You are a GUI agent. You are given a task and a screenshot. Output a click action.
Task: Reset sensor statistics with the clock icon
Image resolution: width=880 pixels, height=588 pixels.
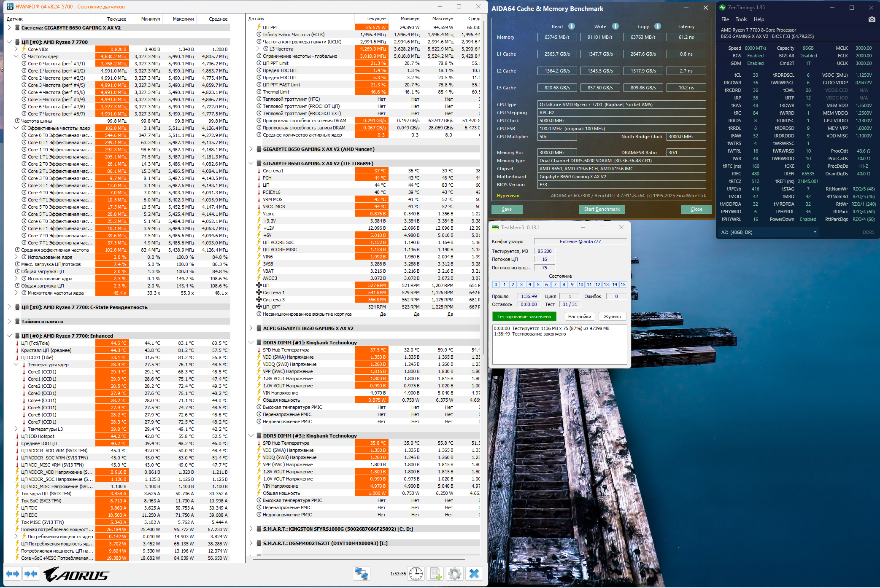(416, 574)
